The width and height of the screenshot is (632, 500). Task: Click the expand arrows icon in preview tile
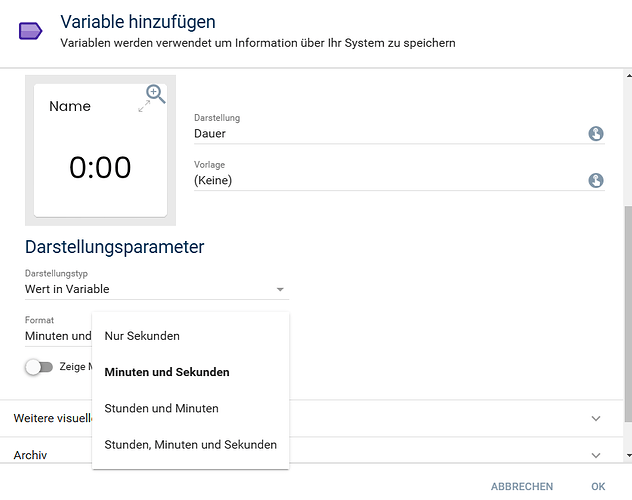[x=145, y=106]
